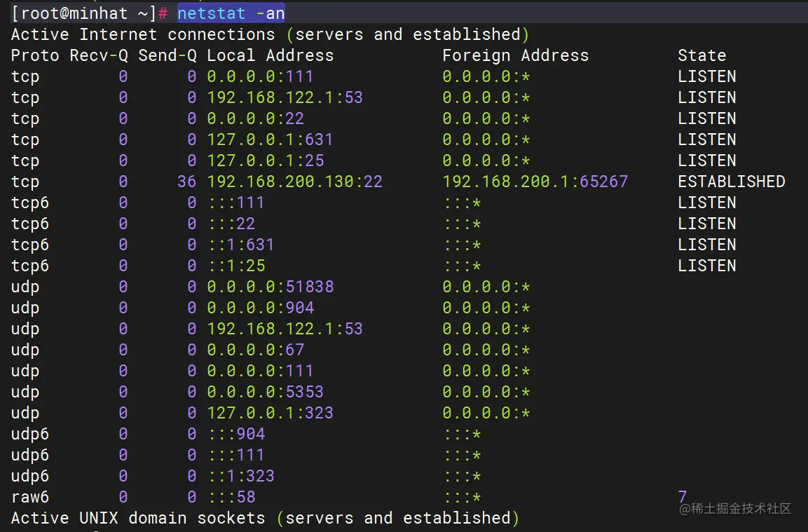The width and height of the screenshot is (808, 532).
Task: Click LISTEN state for 127.0.0.1:25 row
Action: tap(707, 161)
